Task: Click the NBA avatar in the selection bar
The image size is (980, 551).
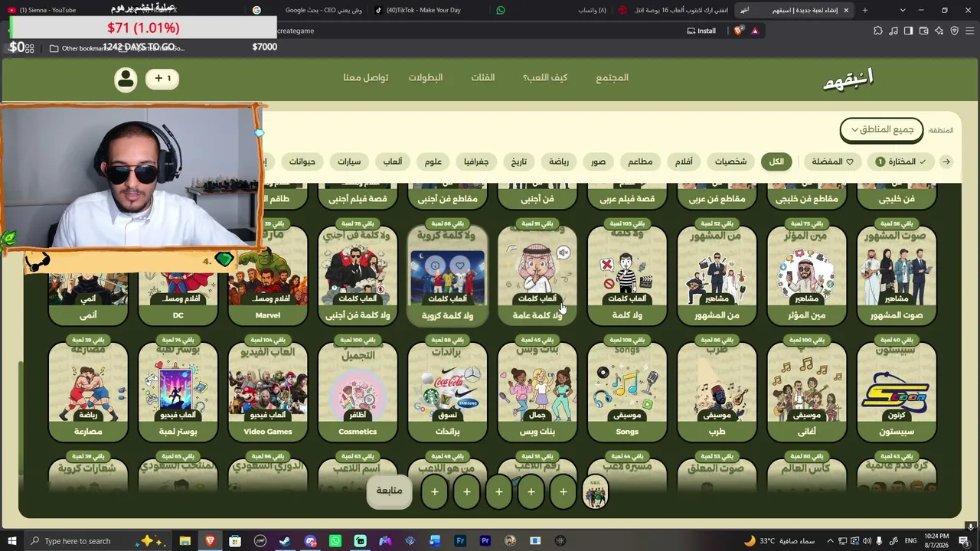Action: click(596, 491)
